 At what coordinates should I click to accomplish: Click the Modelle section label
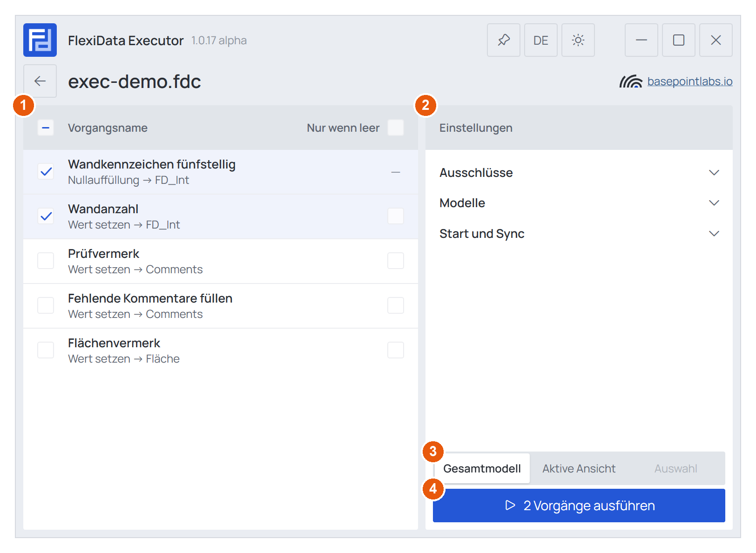pos(462,203)
